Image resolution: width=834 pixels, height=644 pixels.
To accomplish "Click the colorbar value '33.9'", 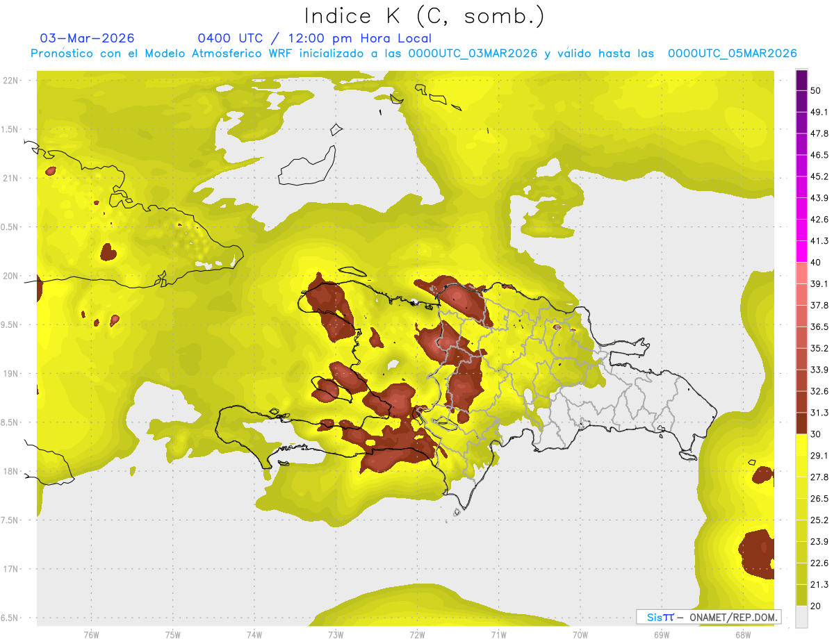I will [x=820, y=370].
